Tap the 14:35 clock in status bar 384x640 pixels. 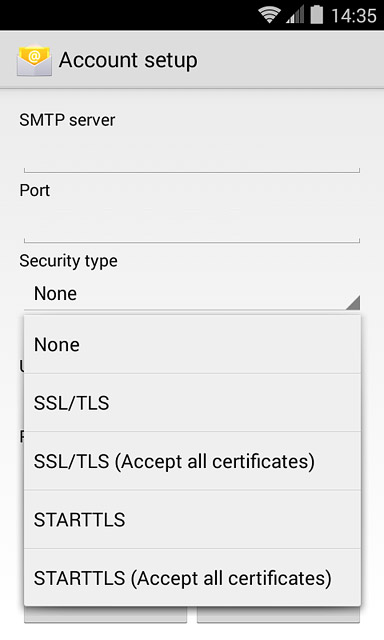click(353, 16)
